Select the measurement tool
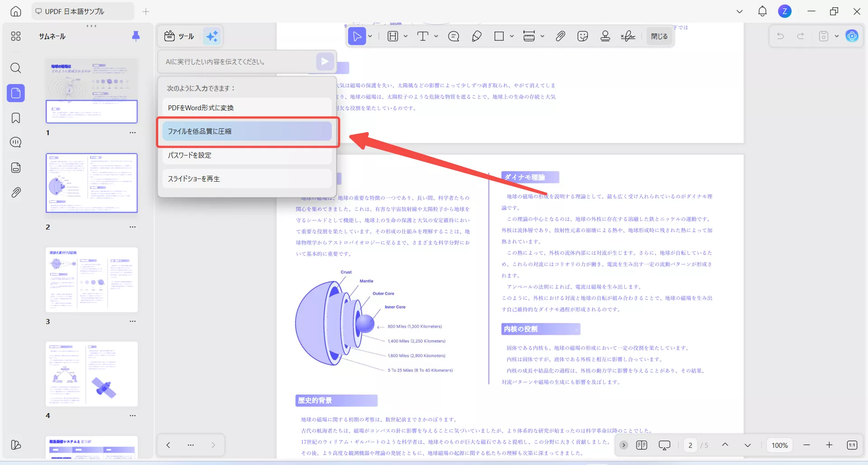 529,36
